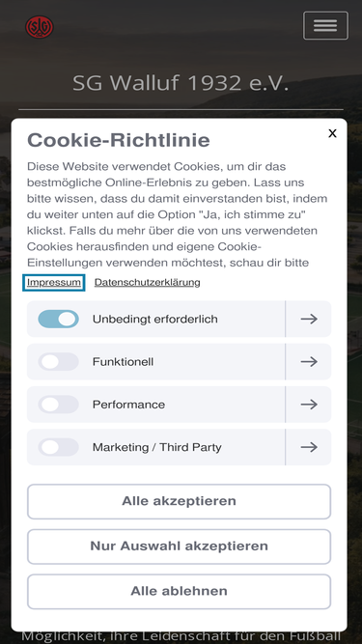362x644 pixels.
Task: Click Nur Auswahl akzeptieren button
Action: 179,546
